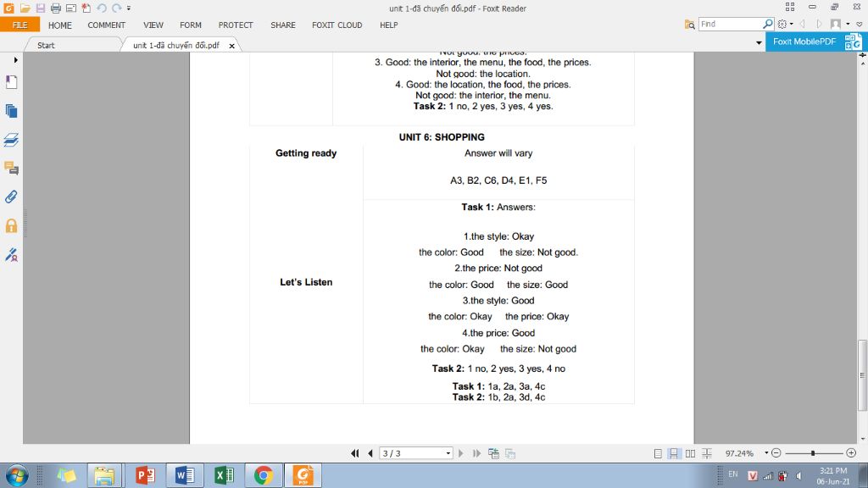Open the Windows Start button
This screenshot has height=488, width=868.
coord(17,476)
